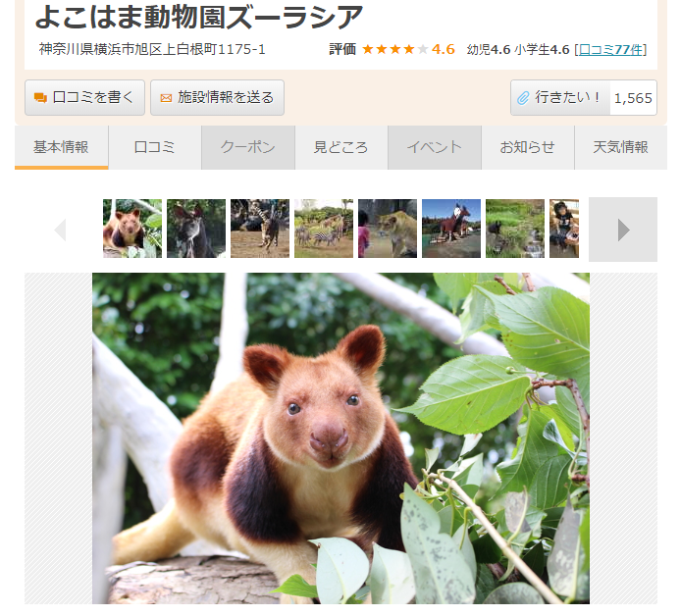This screenshot has height=616, width=680.
Task: Click the large tree kangaroo photo
Action: click(x=340, y=438)
